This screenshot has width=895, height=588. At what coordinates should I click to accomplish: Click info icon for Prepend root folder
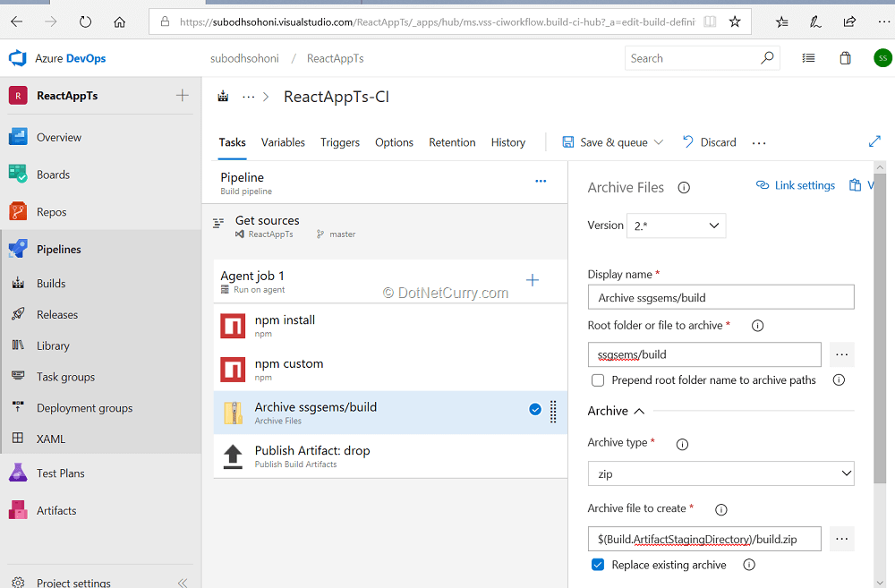point(839,379)
